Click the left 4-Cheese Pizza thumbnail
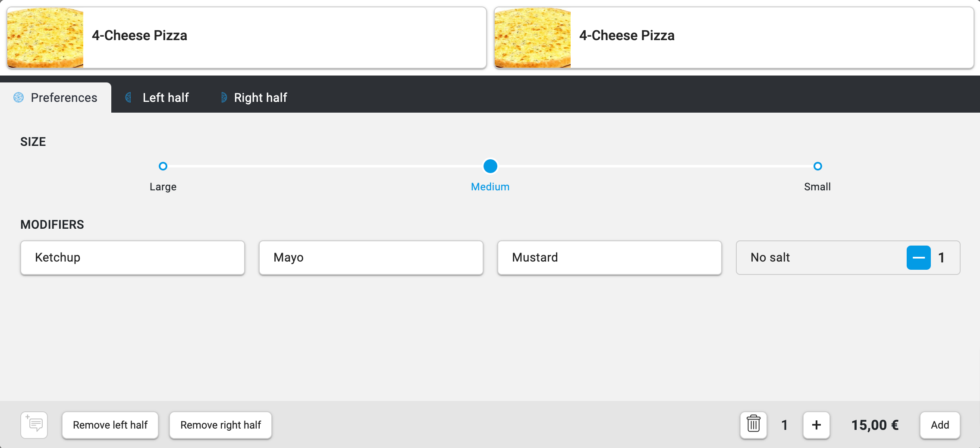This screenshot has width=980, height=448. coord(45,38)
